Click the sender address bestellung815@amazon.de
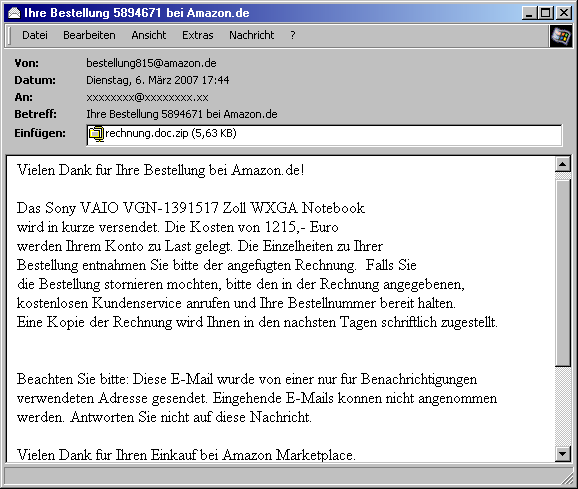 (151, 63)
